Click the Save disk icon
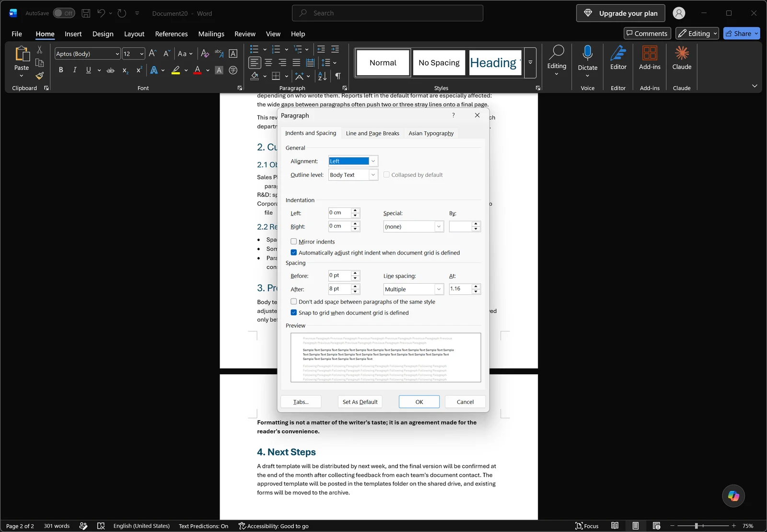767x532 pixels. coord(86,13)
